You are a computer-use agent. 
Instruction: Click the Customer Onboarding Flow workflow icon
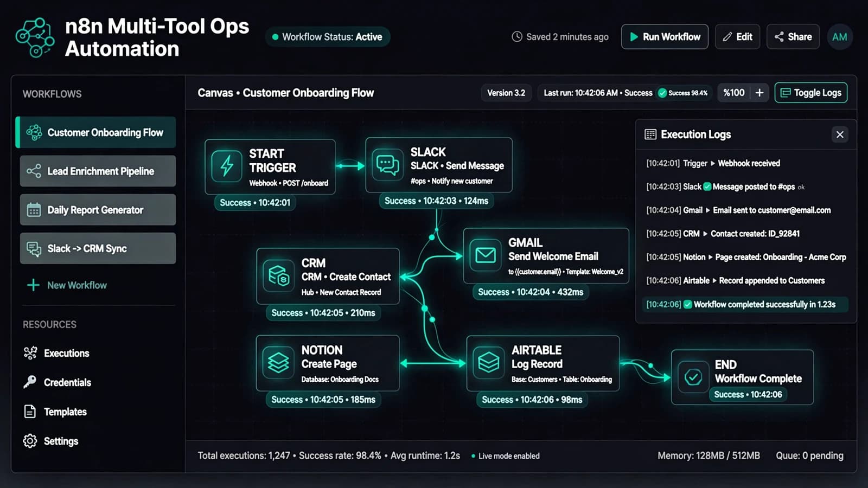[x=34, y=132]
